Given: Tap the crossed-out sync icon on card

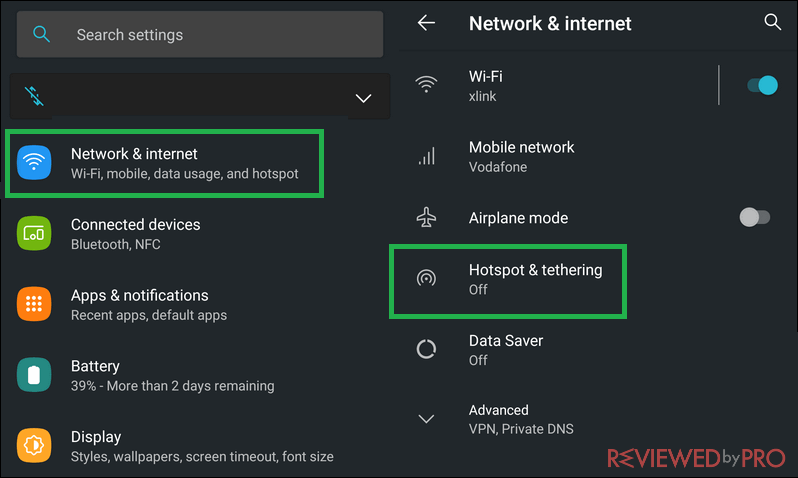Looking at the screenshot, I should [34, 96].
